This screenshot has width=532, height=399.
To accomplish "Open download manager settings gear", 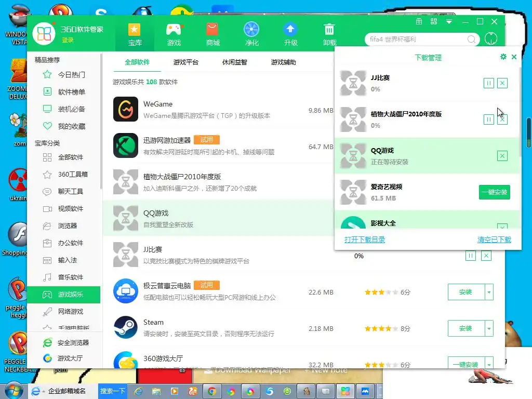I will point(503,57).
